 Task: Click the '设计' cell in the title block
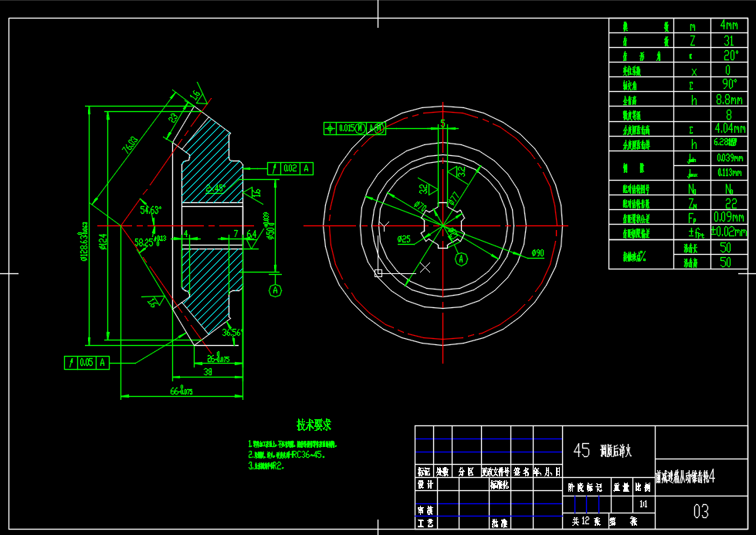tap(425, 484)
